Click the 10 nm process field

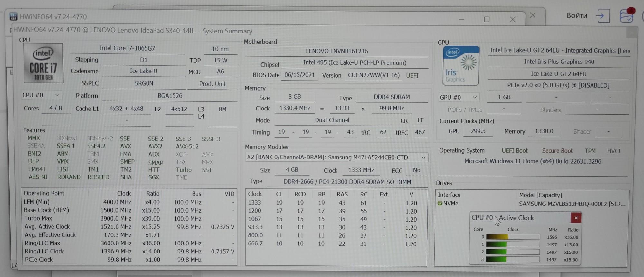click(220, 49)
